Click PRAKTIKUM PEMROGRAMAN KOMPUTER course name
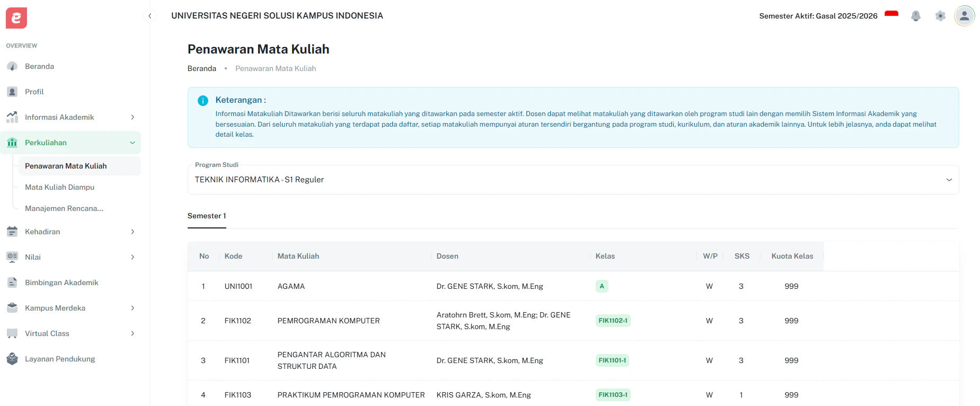The height and width of the screenshot is (406, 980). pos(351,395)
